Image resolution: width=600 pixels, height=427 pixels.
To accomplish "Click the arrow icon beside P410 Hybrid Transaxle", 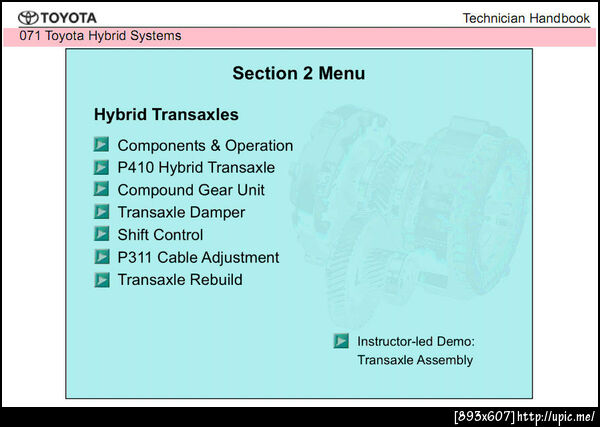I will point(101,167).
